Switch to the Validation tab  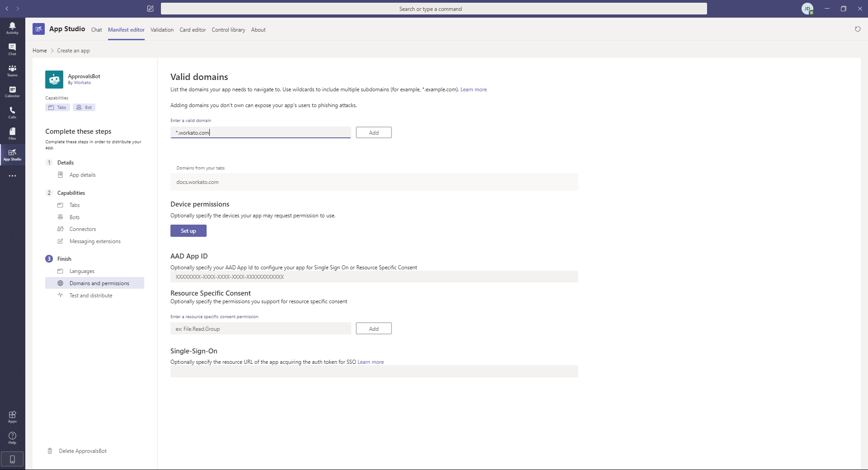pos(162,30)
